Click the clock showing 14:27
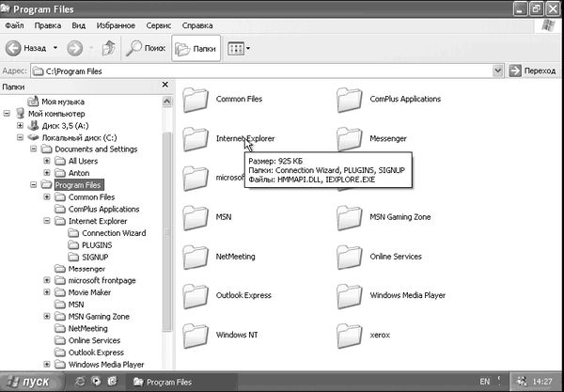Image resolution: width=564 pixels, height=392 pixels. [x=542, y=382]
